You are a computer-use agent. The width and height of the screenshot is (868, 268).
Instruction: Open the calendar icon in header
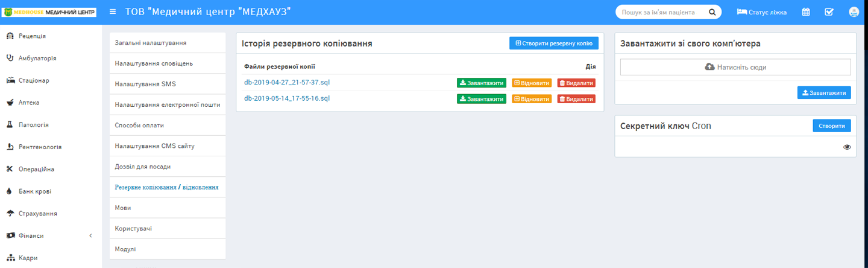coord(806,12)
